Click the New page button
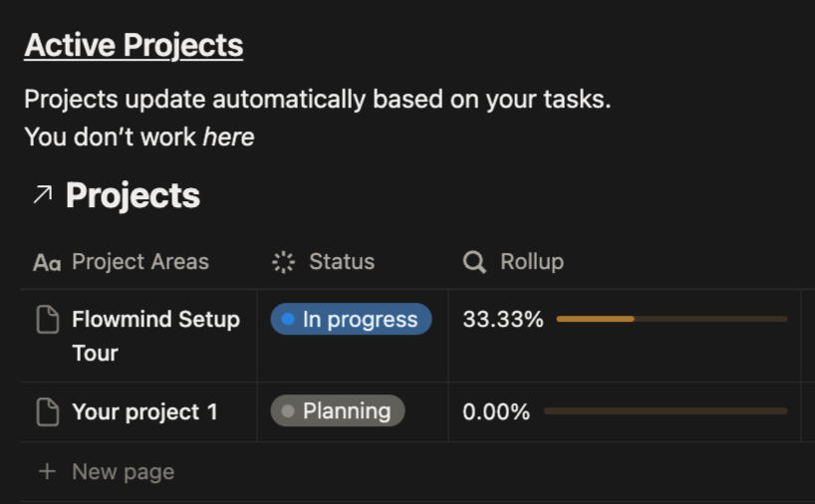The height and width of the screenshot is (504, 815). [x=123, y=471]
